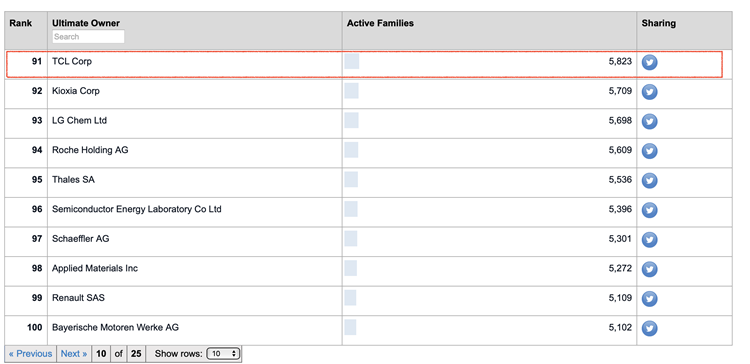
Task: Open the Show rows dropdown
Action: 222,354
